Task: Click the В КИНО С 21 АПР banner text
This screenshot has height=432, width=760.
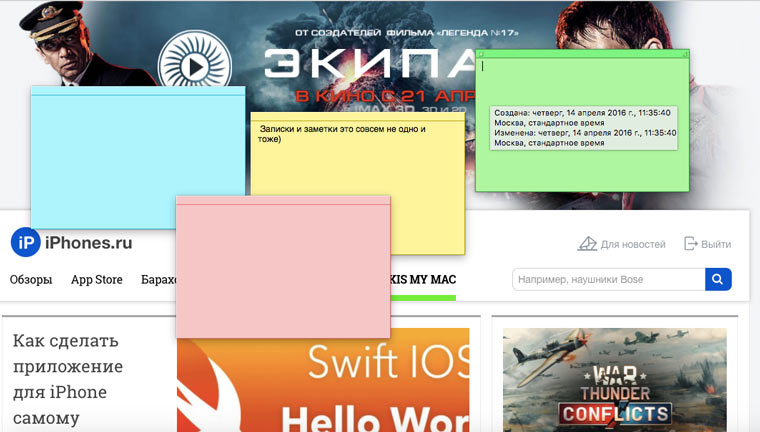Action: (385, 96)
